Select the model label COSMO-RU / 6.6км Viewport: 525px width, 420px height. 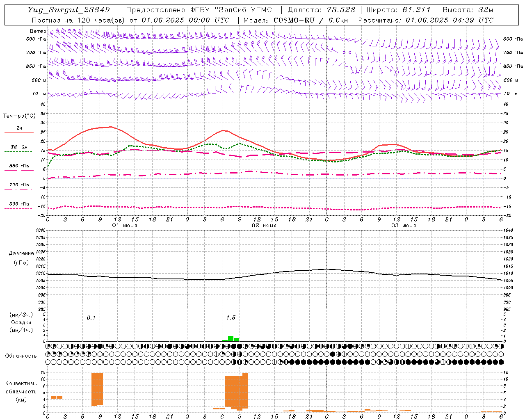(311, 20)
